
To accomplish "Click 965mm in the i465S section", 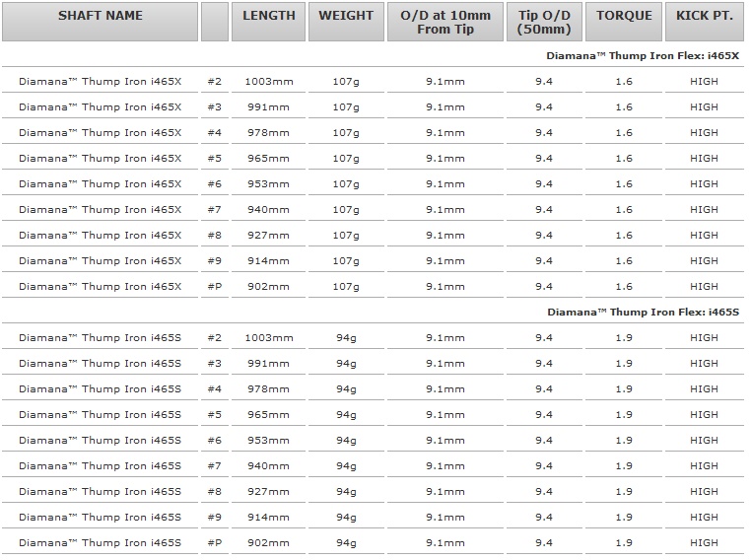I will click(268, 415).
